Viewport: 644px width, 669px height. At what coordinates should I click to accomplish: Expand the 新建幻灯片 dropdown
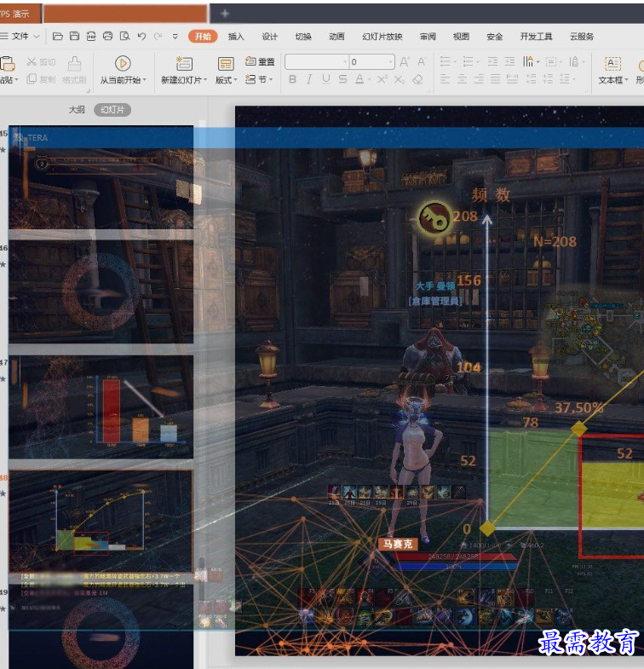(205, 80)
